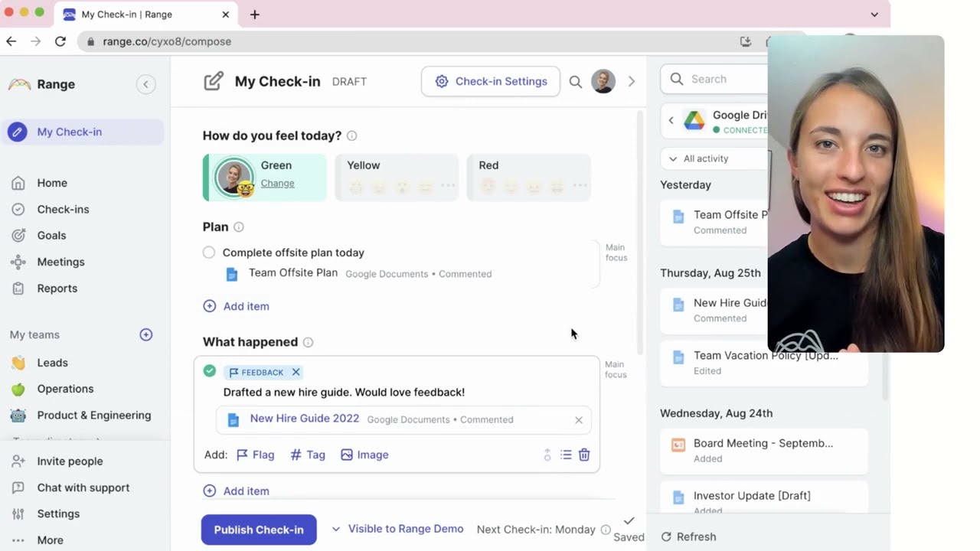Open the New Hire Guide 2022 document link
This screenshot has width=980, height=551.
(x=305, y=419)
